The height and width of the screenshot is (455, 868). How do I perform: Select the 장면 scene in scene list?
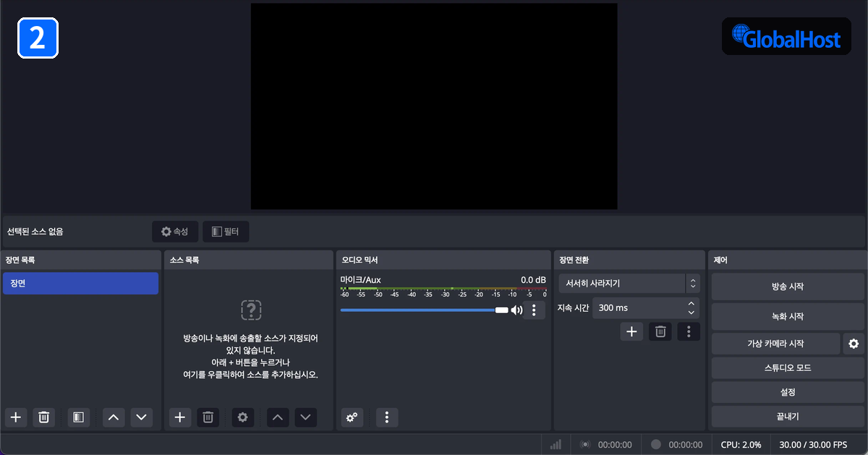click(80, 284)
